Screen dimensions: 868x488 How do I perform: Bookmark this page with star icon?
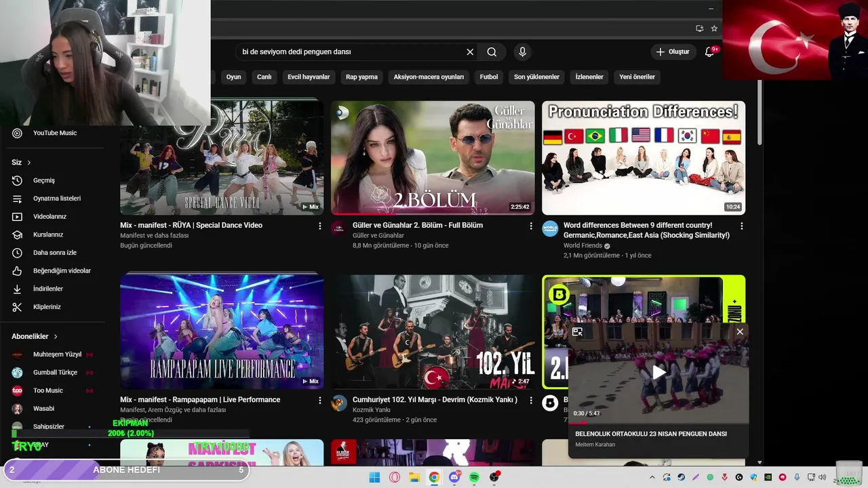coord(714,28)
